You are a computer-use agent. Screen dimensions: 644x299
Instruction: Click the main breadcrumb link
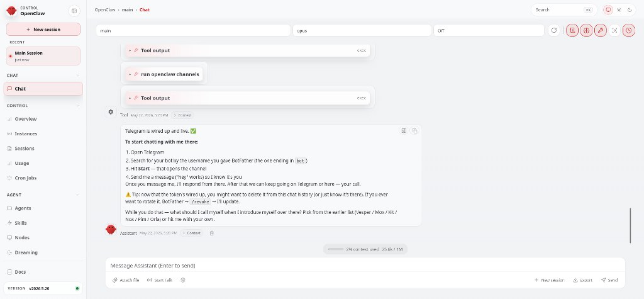point(127,9)
